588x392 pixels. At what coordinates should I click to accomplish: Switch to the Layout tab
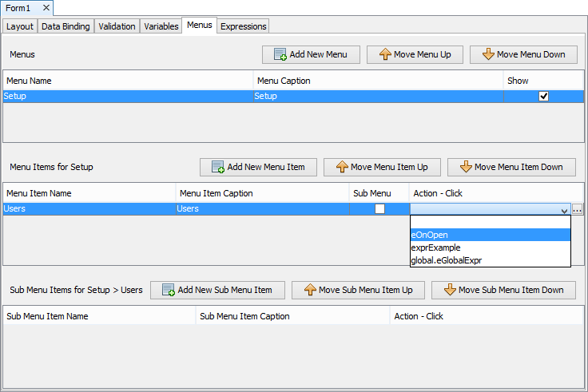[20, 26]
